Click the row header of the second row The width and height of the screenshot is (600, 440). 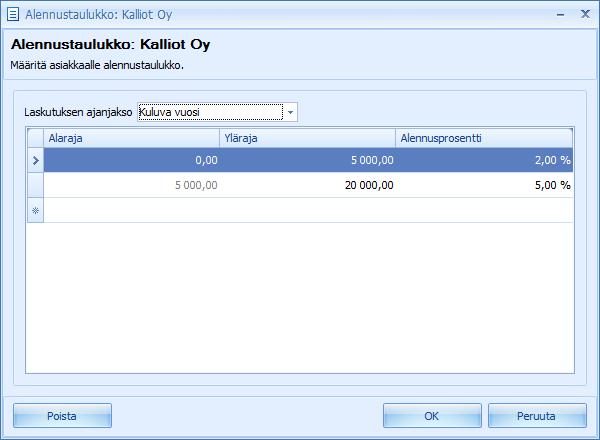(36, 185)
